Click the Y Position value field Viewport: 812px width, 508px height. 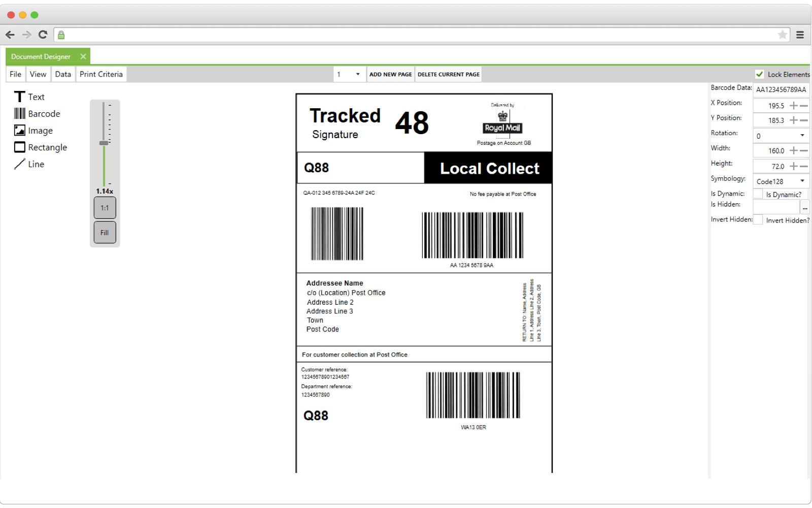click(x=771, y=120)
